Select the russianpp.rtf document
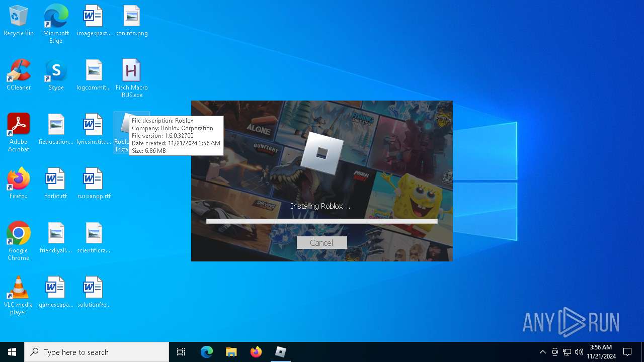Image resolution: width=644 pixels, height=362 pixels. point(94,184)
